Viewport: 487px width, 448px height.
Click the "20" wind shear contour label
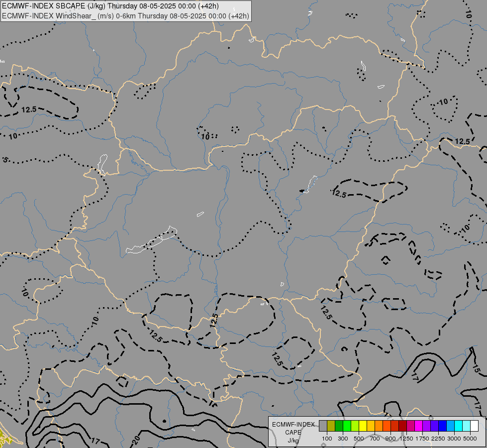click(x=136, y=440)
